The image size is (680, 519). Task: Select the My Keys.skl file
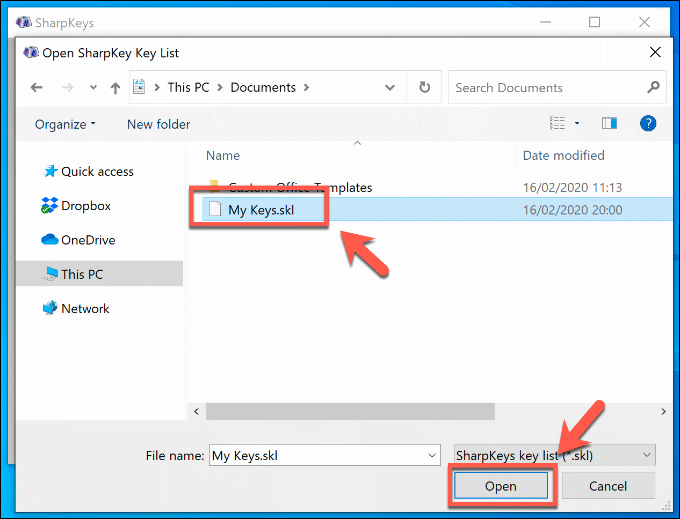point(261,210)
